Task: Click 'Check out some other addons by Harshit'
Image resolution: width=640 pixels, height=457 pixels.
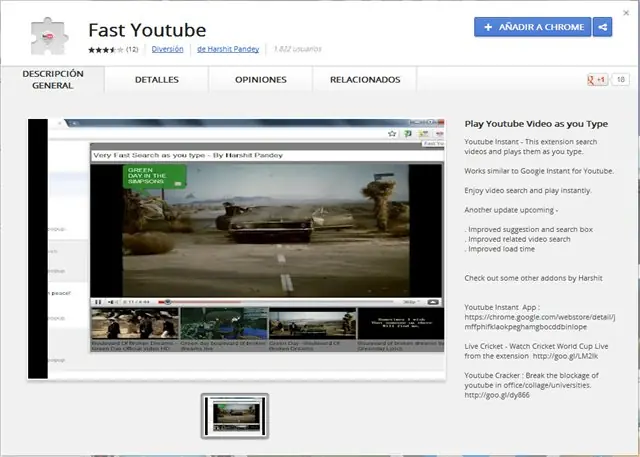Action: 533,278
